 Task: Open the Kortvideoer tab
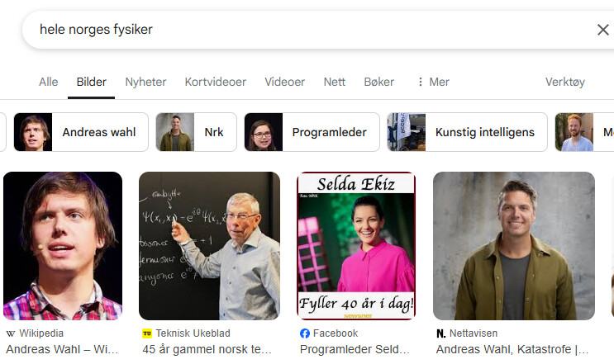[216, 82]
